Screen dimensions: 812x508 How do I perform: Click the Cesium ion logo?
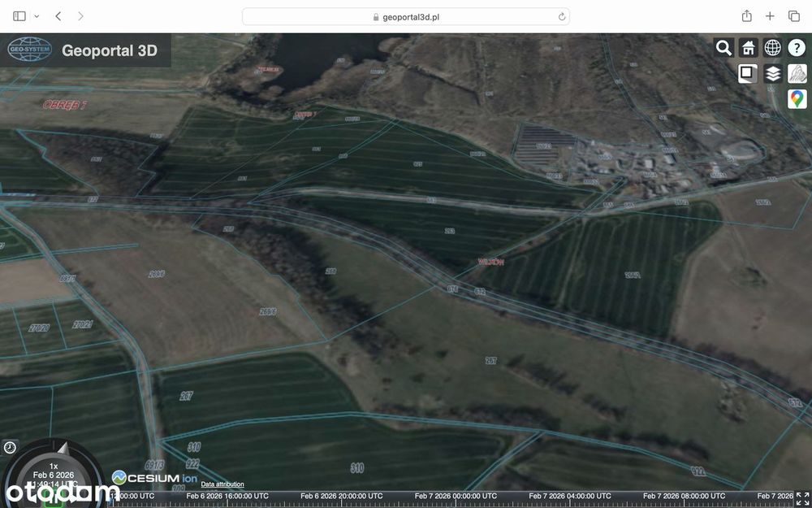[x=155, y=477]
